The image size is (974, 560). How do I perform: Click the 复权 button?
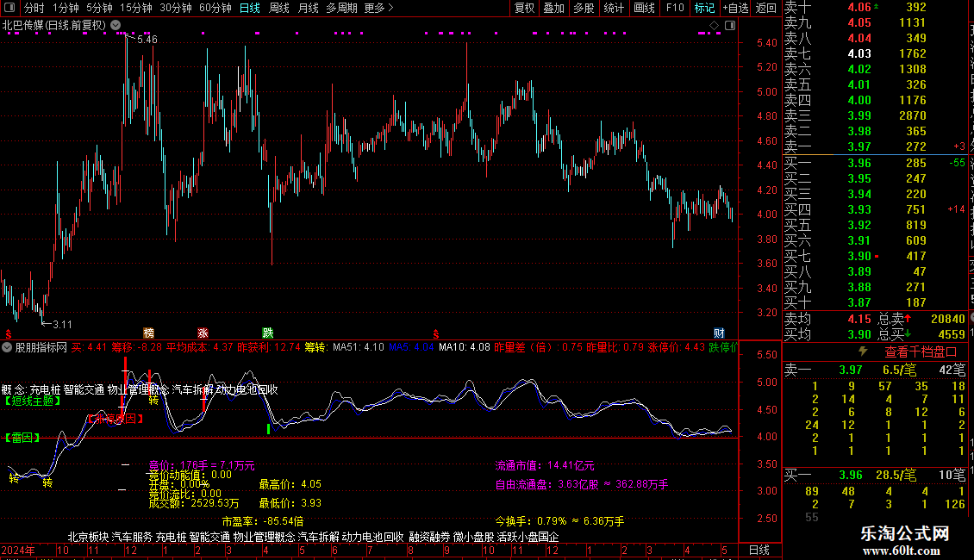point(524,8)
